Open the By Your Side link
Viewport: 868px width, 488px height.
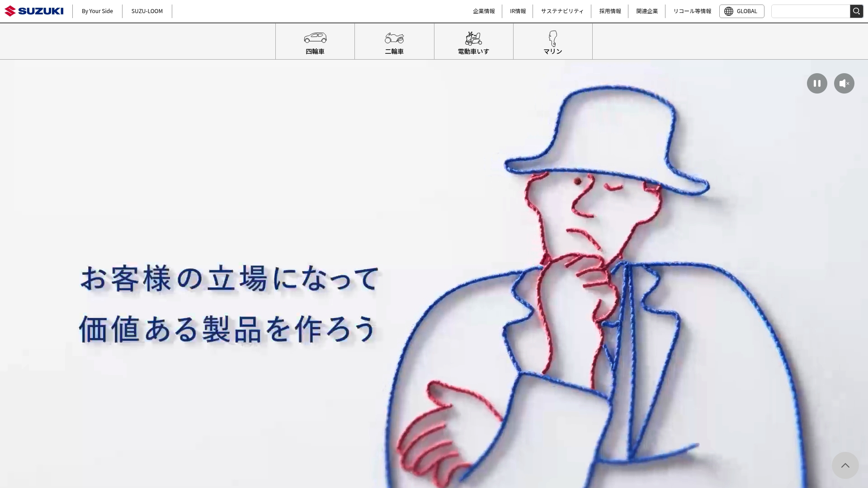97,11
